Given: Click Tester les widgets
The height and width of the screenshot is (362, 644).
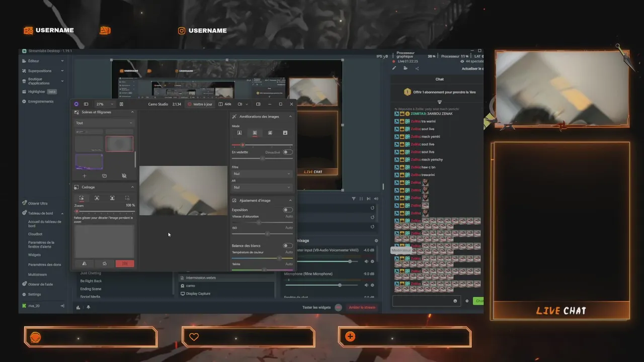Looking at the screenshot, I should tap(316, 307).
